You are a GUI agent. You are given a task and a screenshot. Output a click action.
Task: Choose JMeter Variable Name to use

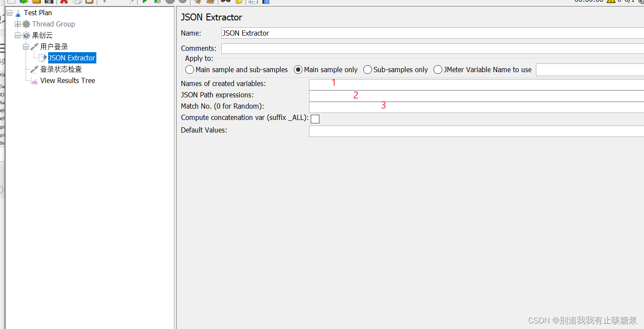click(483, 70)
